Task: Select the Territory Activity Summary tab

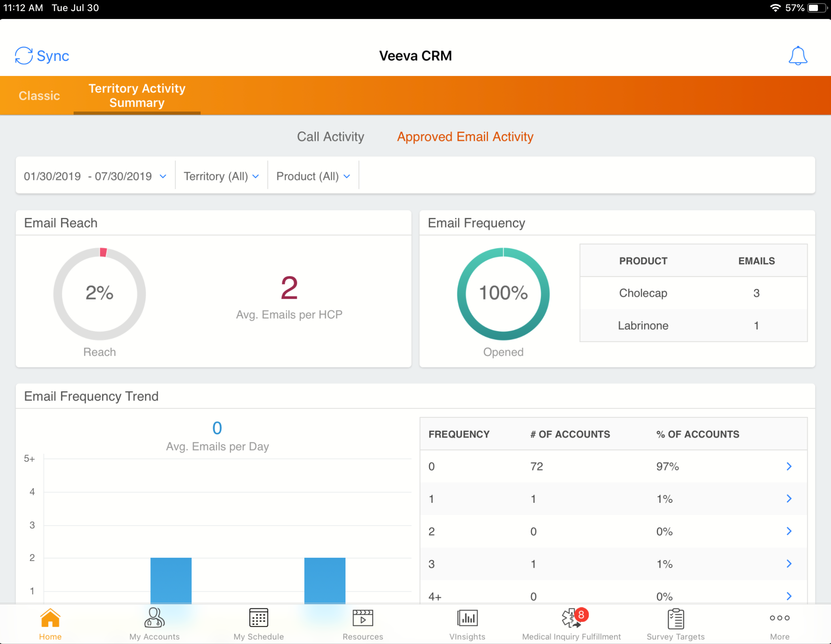Action: tap(137, 95)
